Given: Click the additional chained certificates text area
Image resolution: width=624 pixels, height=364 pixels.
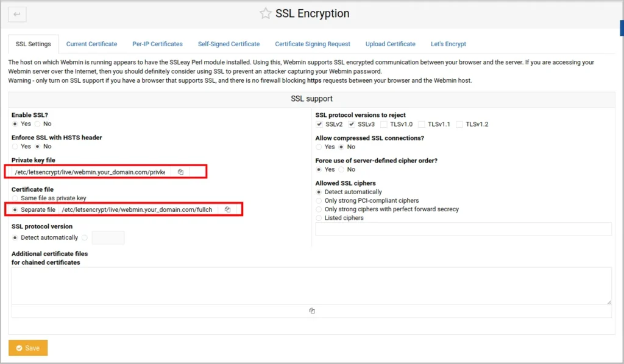Looking at the screenshot, I should click(x=311, y=286).
